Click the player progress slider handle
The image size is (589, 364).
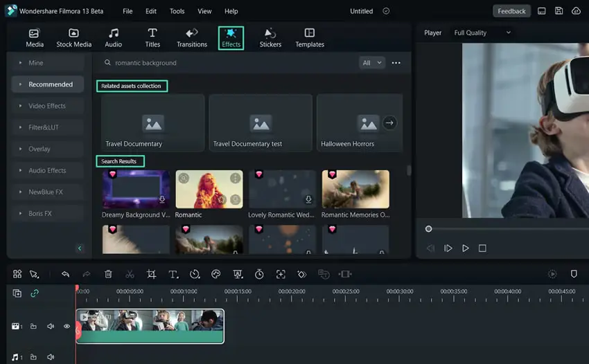(428, 229)
